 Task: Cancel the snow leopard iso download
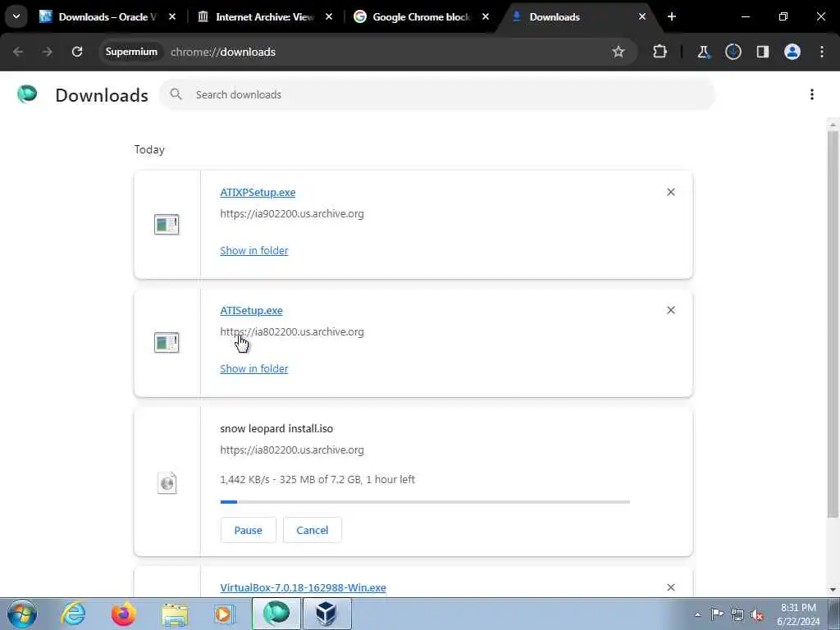click(x=313, y=530)
